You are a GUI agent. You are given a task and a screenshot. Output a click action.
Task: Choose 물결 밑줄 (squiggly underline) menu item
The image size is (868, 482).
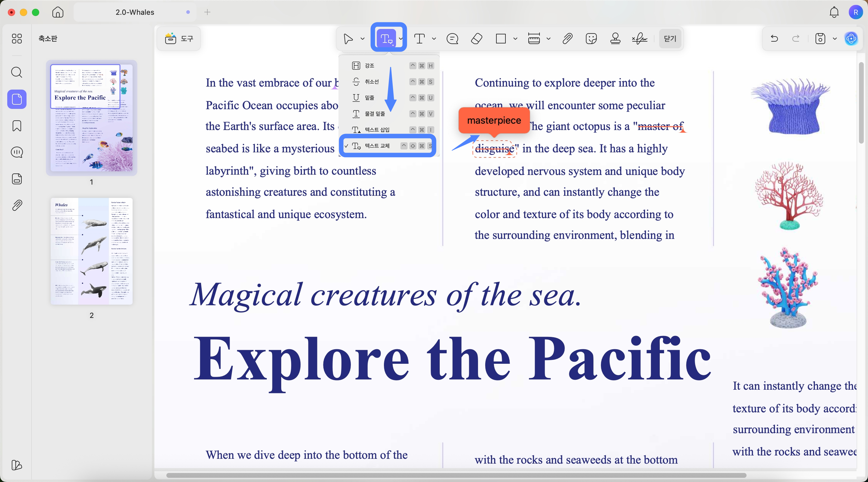389,114
